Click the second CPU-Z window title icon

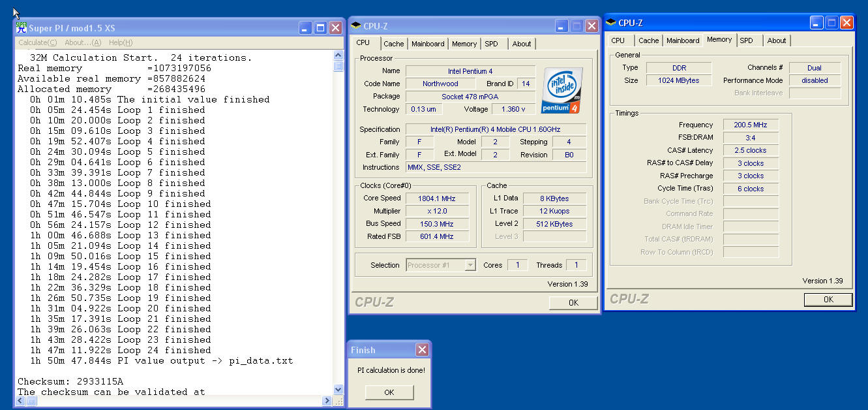click(x=611, y=23)
